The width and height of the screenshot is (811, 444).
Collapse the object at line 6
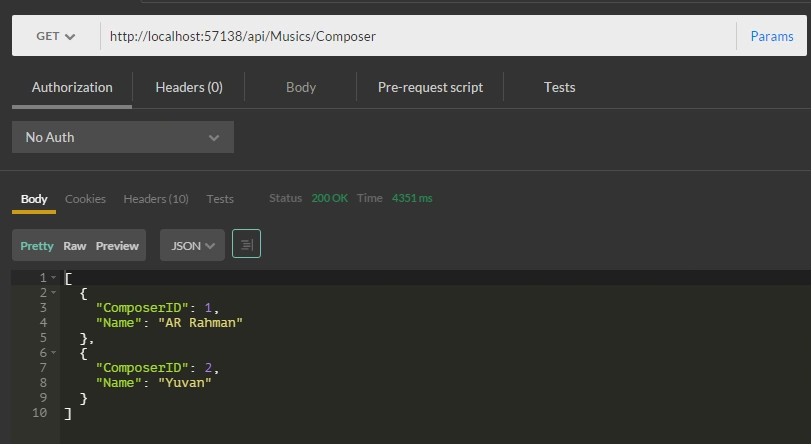(53, 353)
